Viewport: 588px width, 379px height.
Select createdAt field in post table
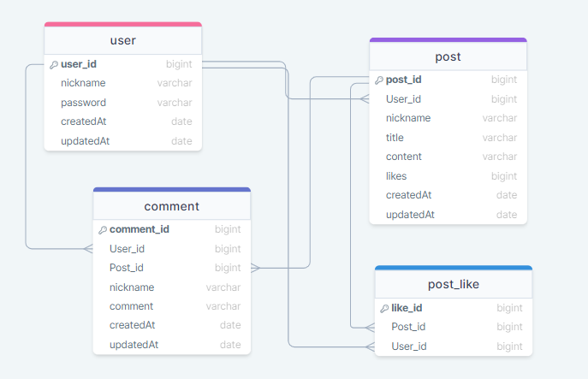point(448,195)
